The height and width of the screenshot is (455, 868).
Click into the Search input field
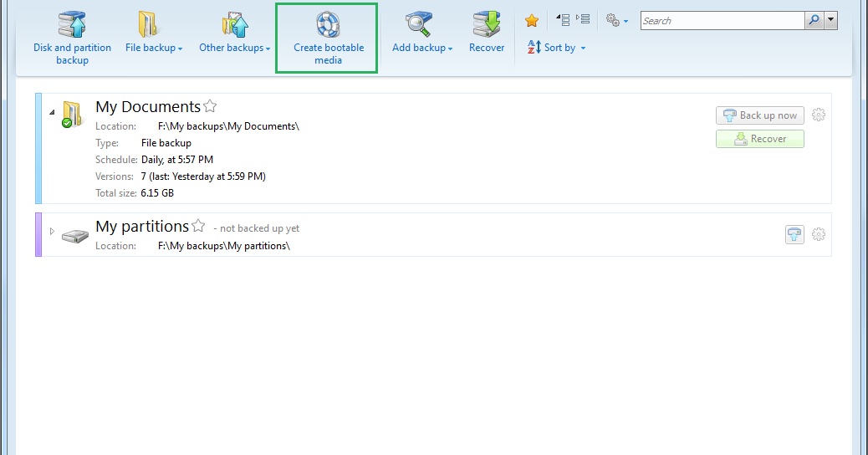tap(722, 20)
